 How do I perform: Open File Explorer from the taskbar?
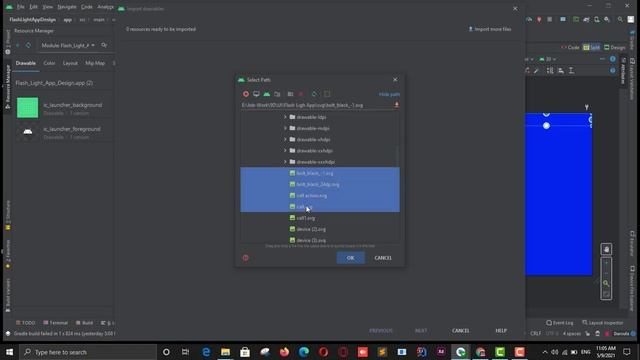225,352
